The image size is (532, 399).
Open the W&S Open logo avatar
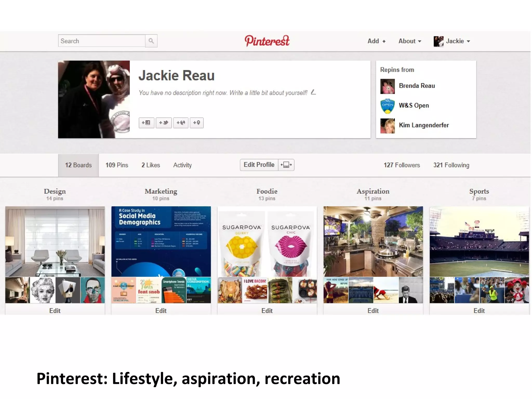tap(388, 106)
